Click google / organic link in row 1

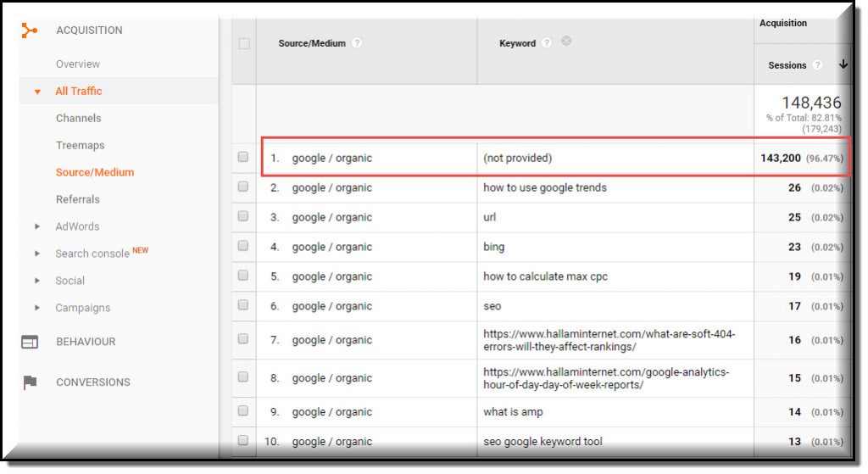click(332, 159)
